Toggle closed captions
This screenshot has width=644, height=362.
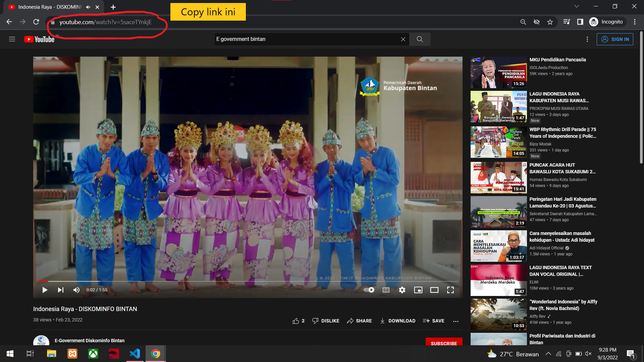point(386,290)
